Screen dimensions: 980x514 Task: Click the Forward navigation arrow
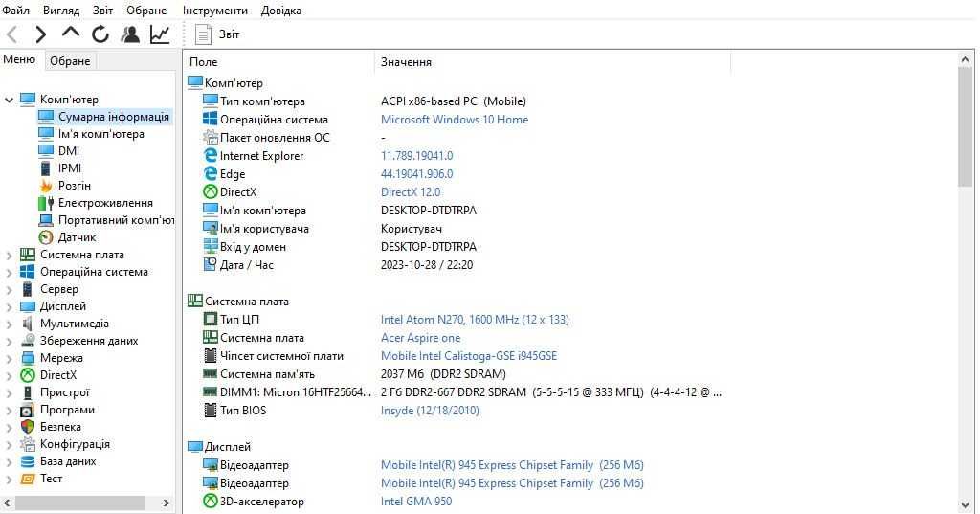[x=40, y=34]
